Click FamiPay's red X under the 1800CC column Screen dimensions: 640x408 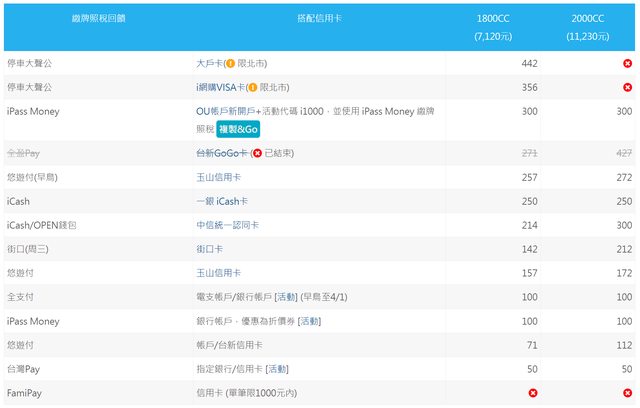coord(532,393)
